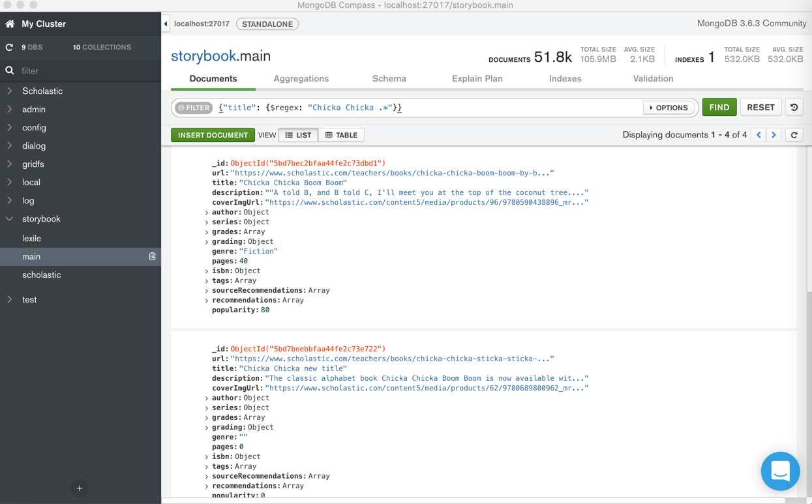Open storybook database link in header
Image resolution: width=812 pixels, height=504 pixels.
[203, 56]
